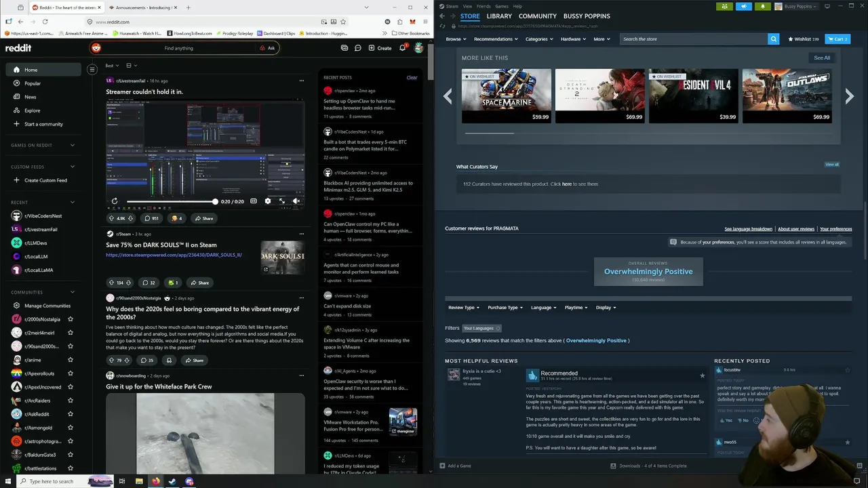This screenshot has width=868, height=488.
Task: Unmute the Reddit video
Action: point(296,201)
